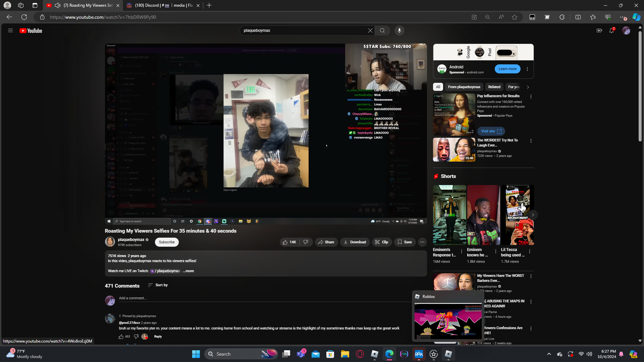
Task: Start voice search with microphone
Action: coord(399,31)
